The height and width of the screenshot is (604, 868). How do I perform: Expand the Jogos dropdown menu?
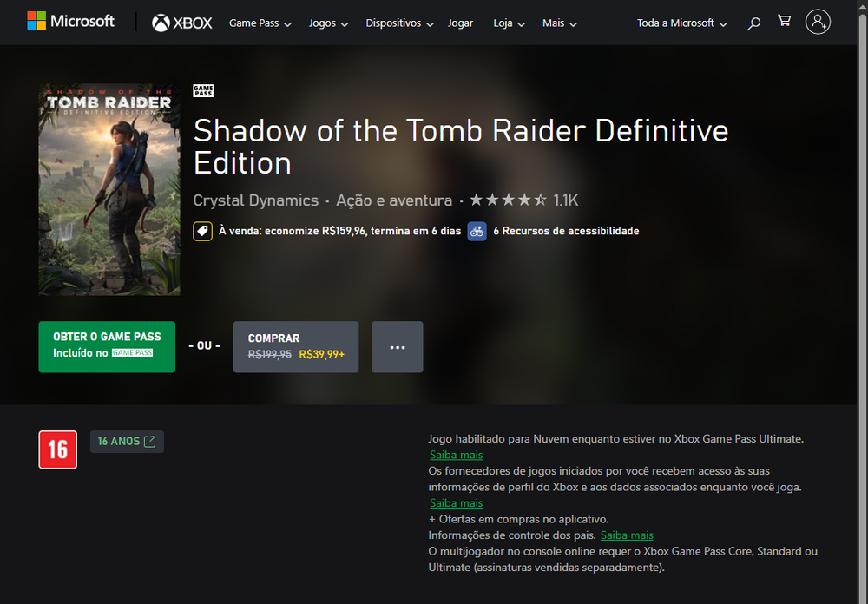click(x=328, y=23)
